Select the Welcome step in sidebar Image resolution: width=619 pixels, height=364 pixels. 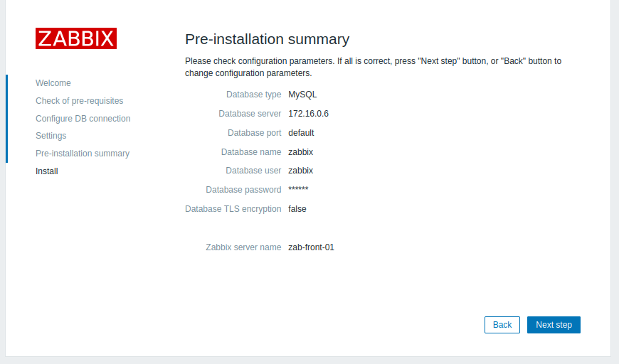click(53, 83)
